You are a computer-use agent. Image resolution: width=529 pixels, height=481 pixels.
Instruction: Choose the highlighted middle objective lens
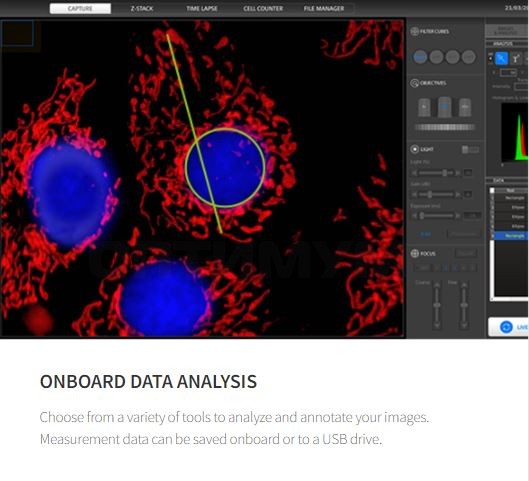(x=444, y=107)
